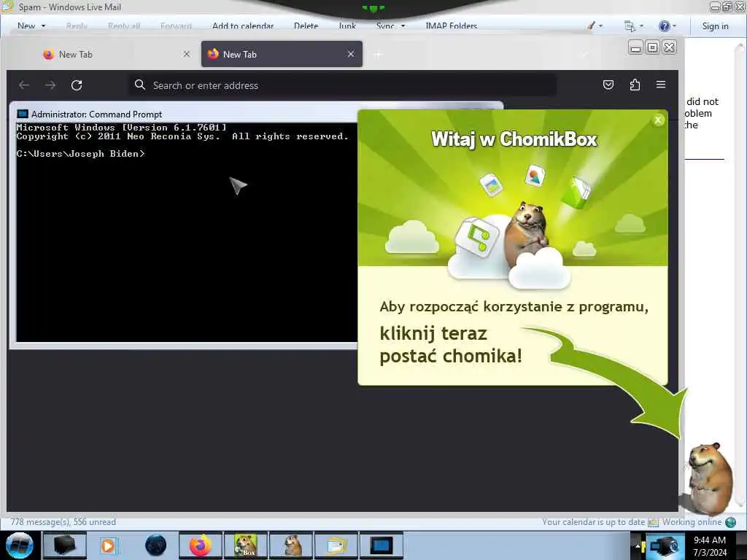Click the Working online status icon

pos(730,522)
